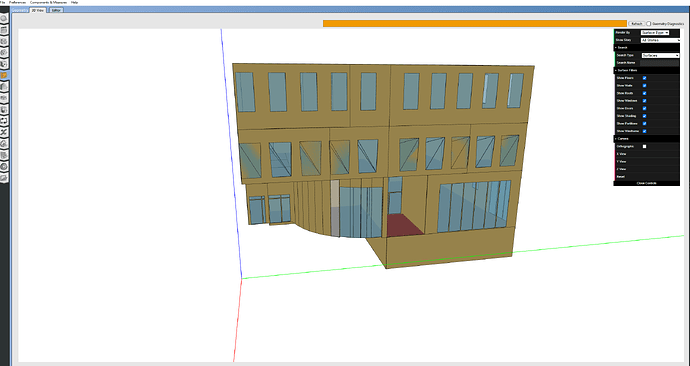Viewport: 690px width, 366px height.
Task: Uncheck the Show Windows checkbox
Action: 644,101
